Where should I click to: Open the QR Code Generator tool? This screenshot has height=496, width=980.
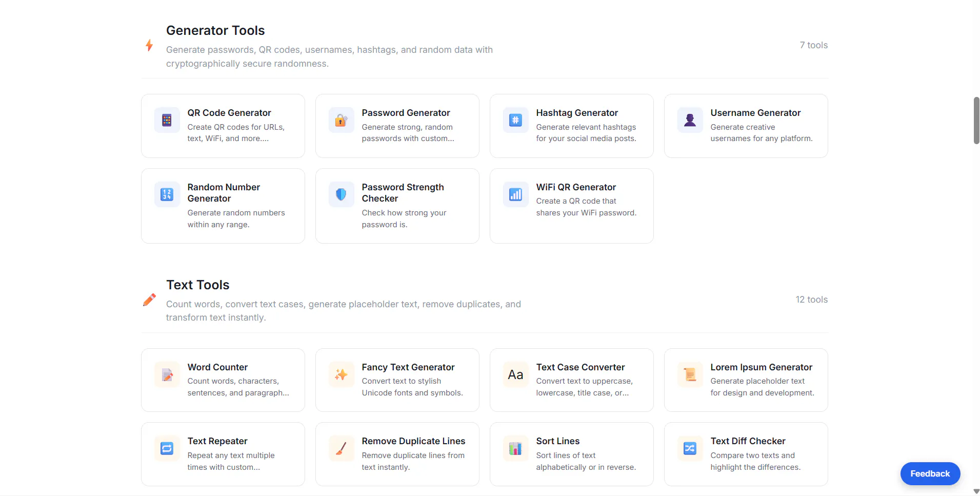[x=223, y=126]
